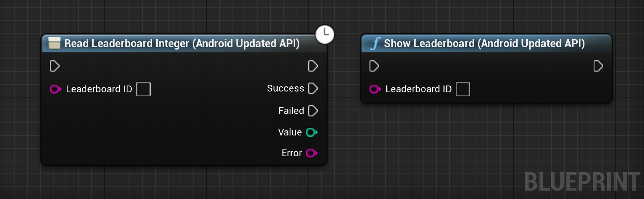Click the Success execution pin
The height and width of the screenshot is (199, 644).
pyautogui.click(x=313, y=88)
